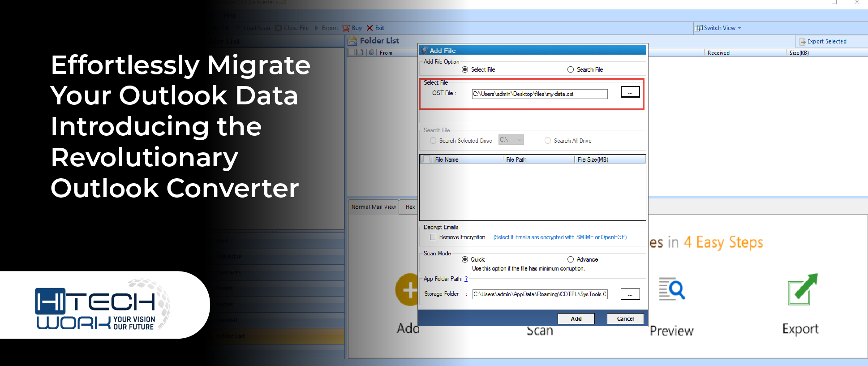Click the 'Received' column header
This screenshot has height=366, width=868.
click(718, 53)
